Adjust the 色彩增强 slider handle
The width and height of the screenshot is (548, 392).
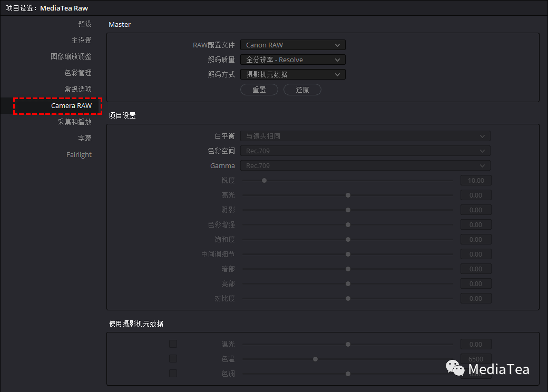[348, 224]
